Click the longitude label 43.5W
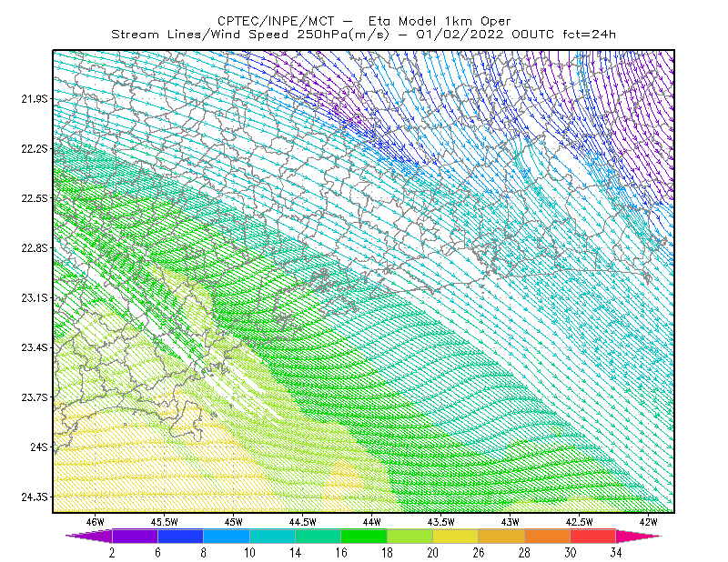This screenshot has width=728, height=562. tap(441, 522)
